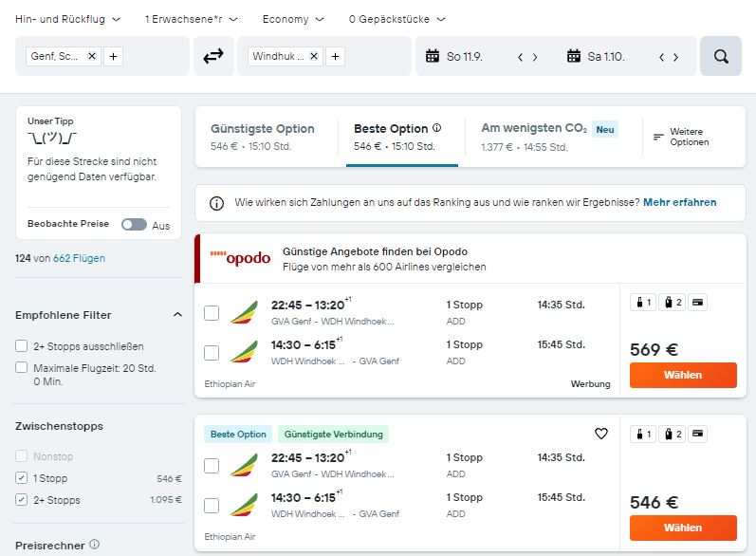The height and width of the screenshot is (556, 756).
Task: Enable Maximale Flugzeit 20 Std. filter
Action: pos(21,367)
